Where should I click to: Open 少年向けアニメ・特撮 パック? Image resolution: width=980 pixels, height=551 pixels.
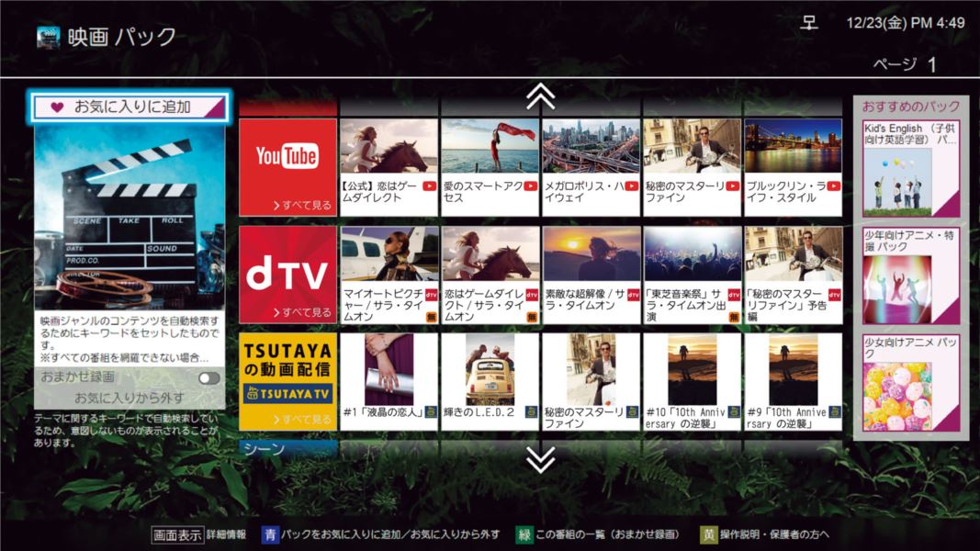pyautogui.click(x=910, y=276)
